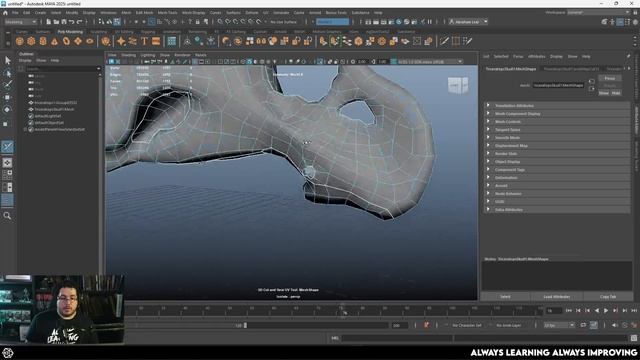Toggle visibility of defaultObjectSet in Outliner
640x360 pixels.
31,122
